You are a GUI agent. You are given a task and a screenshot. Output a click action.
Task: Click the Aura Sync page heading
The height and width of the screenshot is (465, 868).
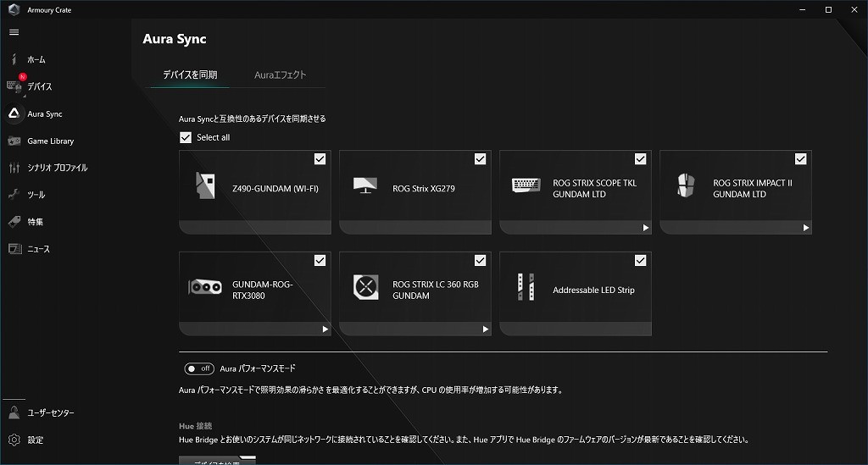click(x=175, y=39)
